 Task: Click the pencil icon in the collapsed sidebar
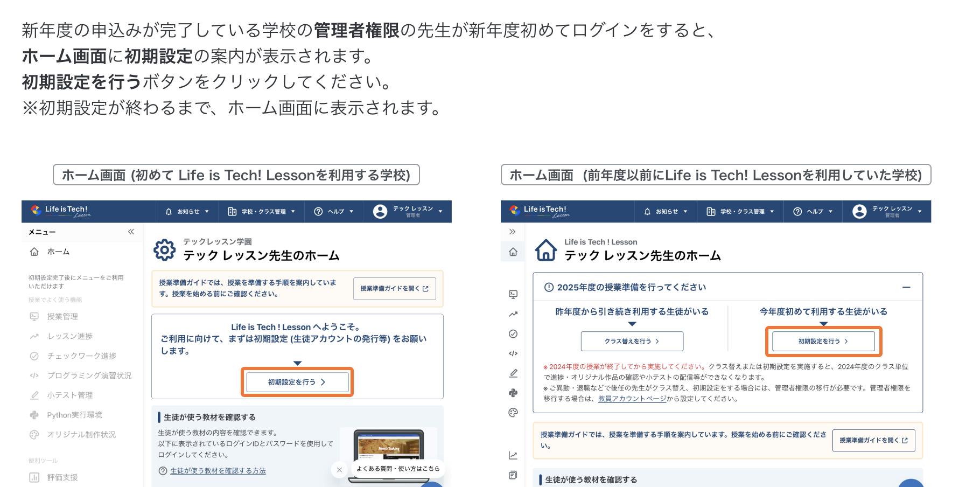(513, 373)
